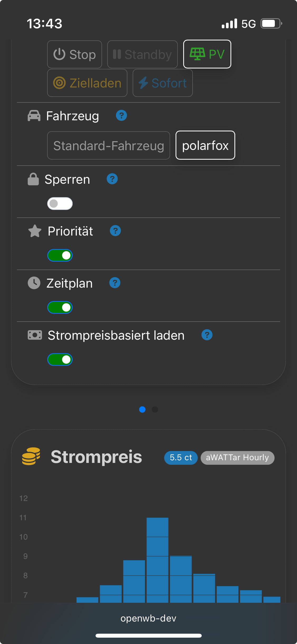Open help for Strompreisbasiert laden
This screenshot has width=297, height=644.
207,335
